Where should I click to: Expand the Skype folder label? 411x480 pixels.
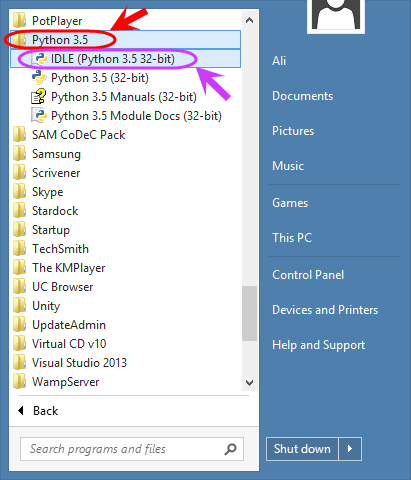pyautogui.click(x=48, y=192)
